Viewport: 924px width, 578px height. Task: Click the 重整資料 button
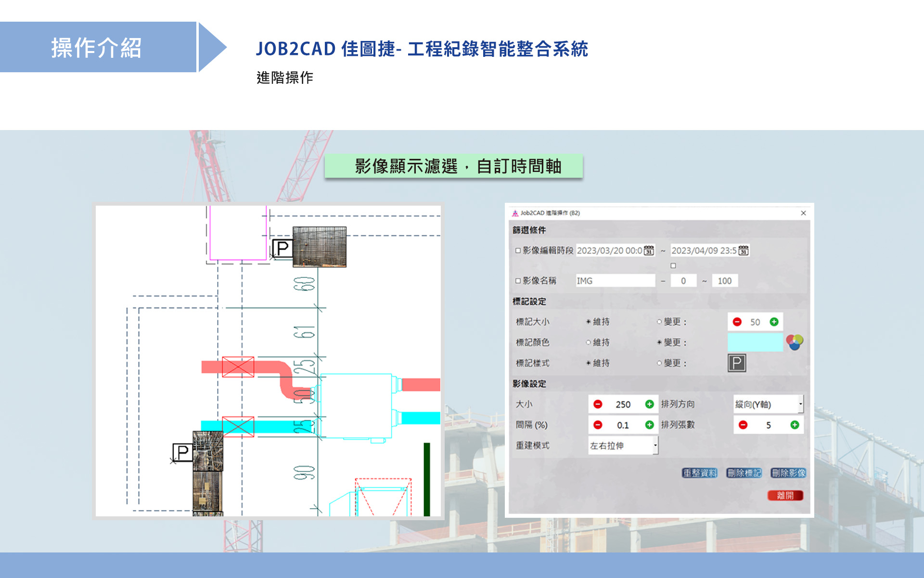(700, 473)
